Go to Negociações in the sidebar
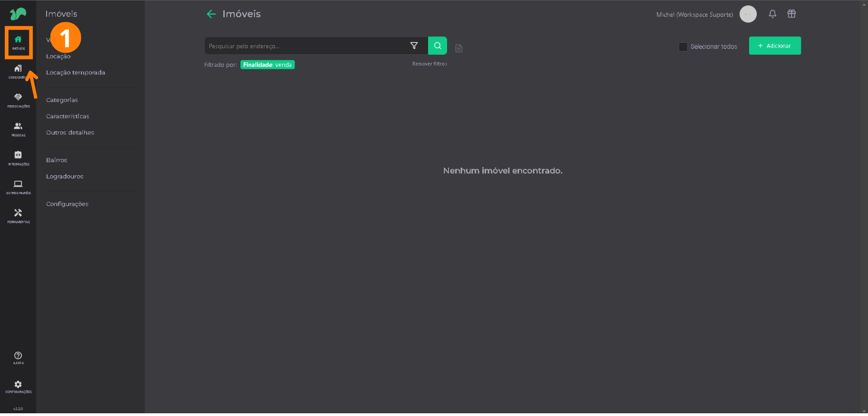Viewport: 868px width, 416px height. click(x=18, y=100)
